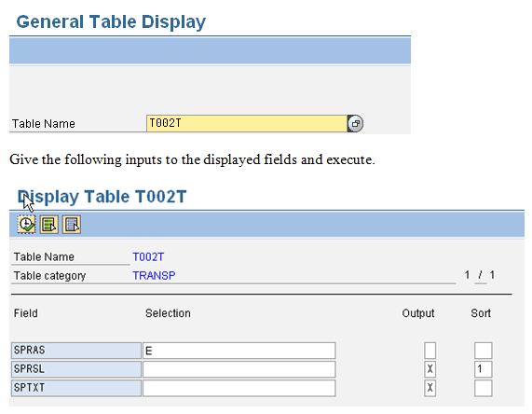Click the Execute clock icon
The width and height of the screenshot is (532, 414).
(26, 225)
